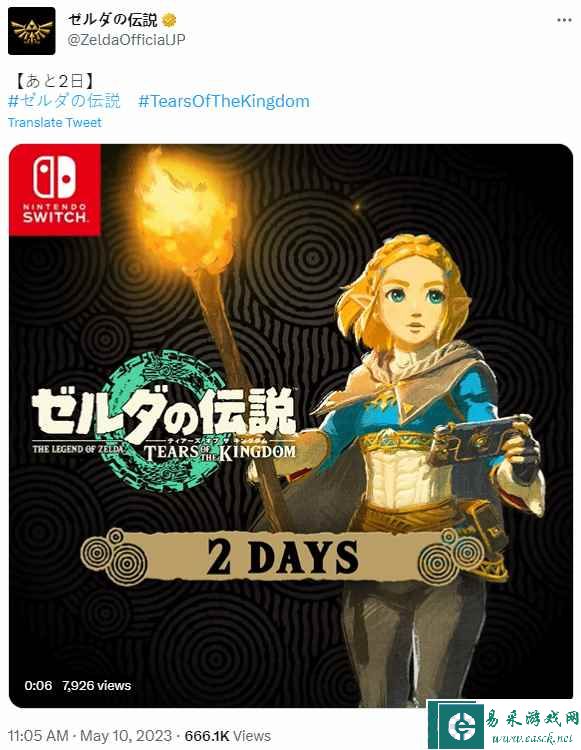Click the 0:06 video duration label

pyautogui.click(x=38, y=685)
